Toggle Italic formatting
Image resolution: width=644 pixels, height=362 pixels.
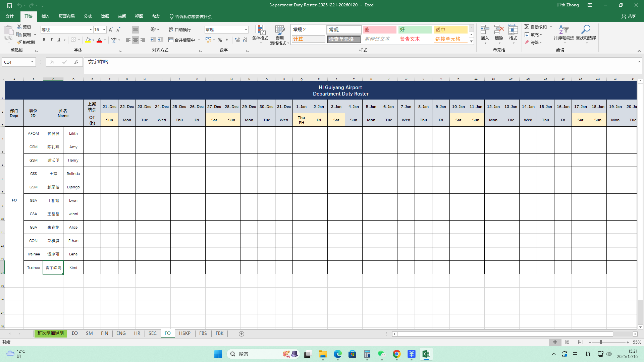click(51, 40)
